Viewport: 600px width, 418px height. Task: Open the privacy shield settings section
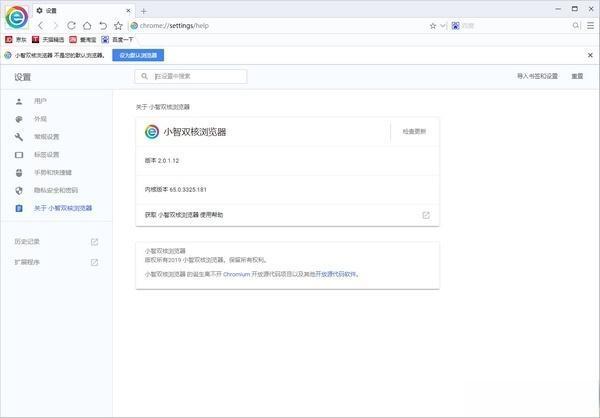57,190
